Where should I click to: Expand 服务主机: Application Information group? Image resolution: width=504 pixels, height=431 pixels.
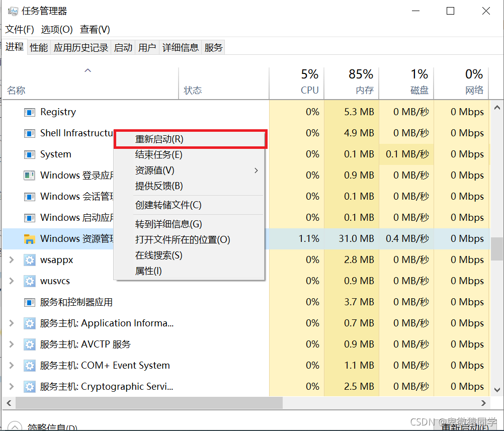click(12, 323)
